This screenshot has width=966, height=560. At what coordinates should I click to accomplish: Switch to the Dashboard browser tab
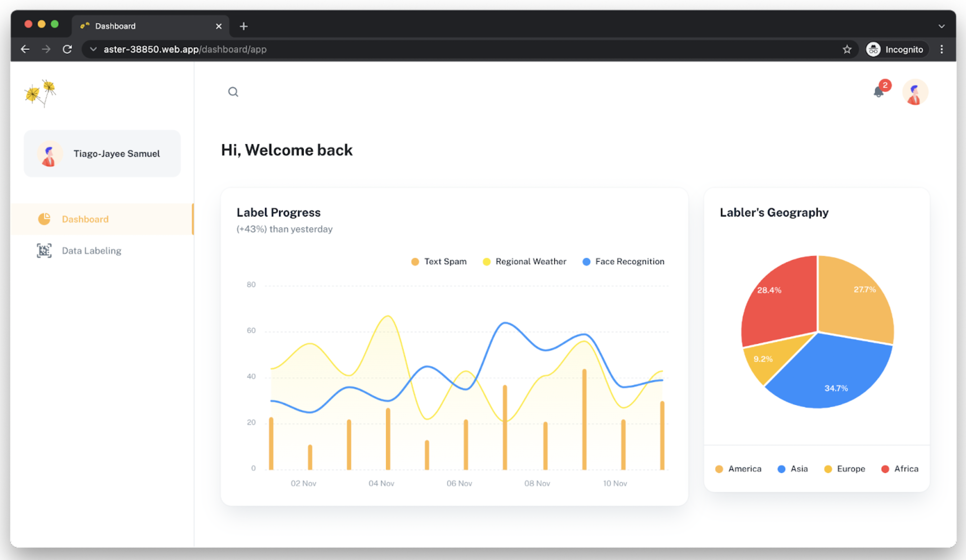click(115, 26)
